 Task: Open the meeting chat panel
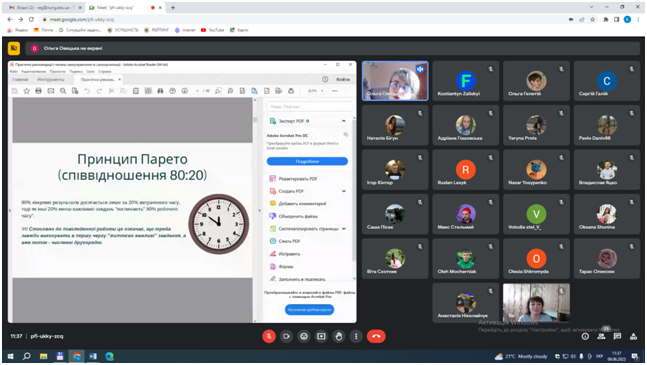[x=617, y=337]
